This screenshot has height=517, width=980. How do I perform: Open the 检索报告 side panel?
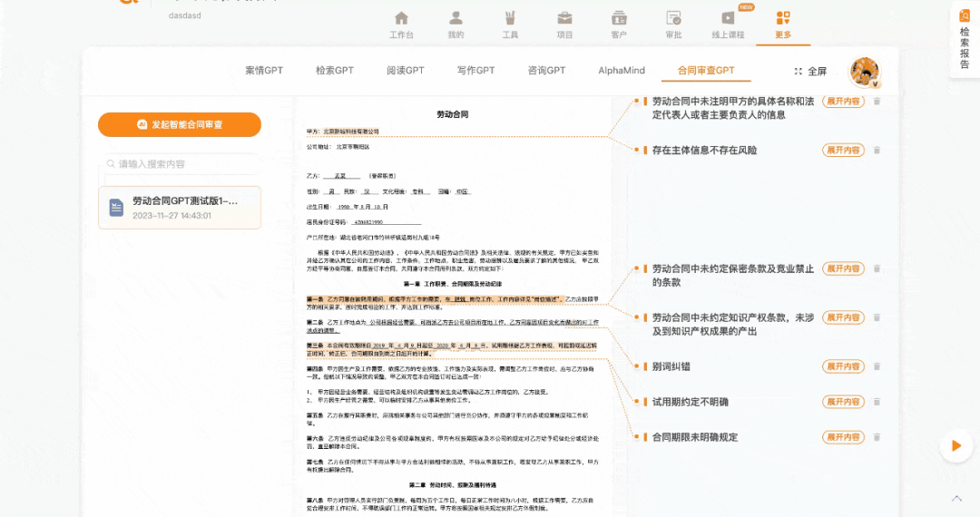(965, 39)
